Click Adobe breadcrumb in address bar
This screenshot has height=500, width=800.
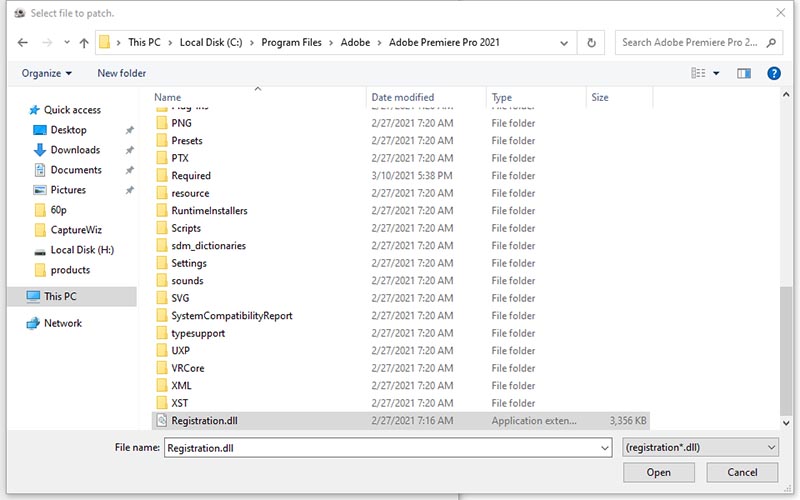pos(355,43)
